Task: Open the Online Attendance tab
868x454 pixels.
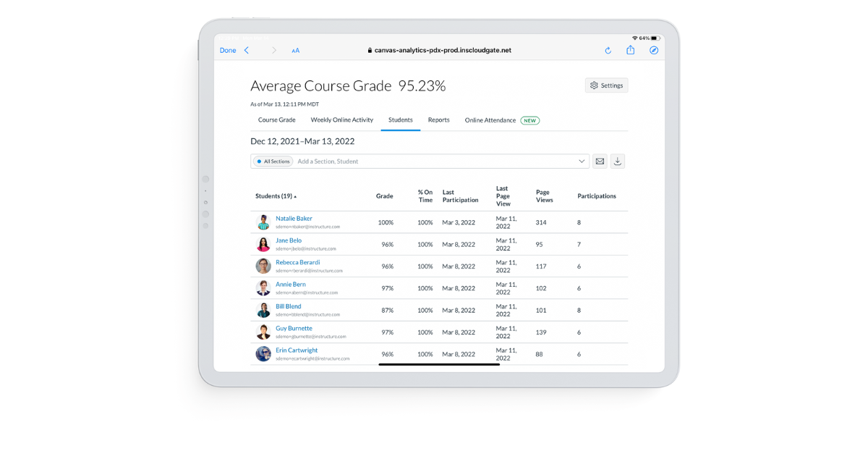Action: point(490,120)
